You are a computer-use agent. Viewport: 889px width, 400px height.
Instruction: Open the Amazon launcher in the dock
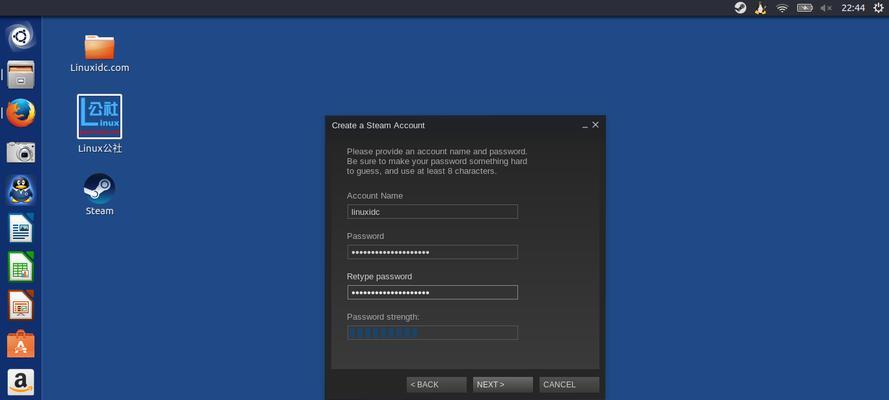[21, 382]
